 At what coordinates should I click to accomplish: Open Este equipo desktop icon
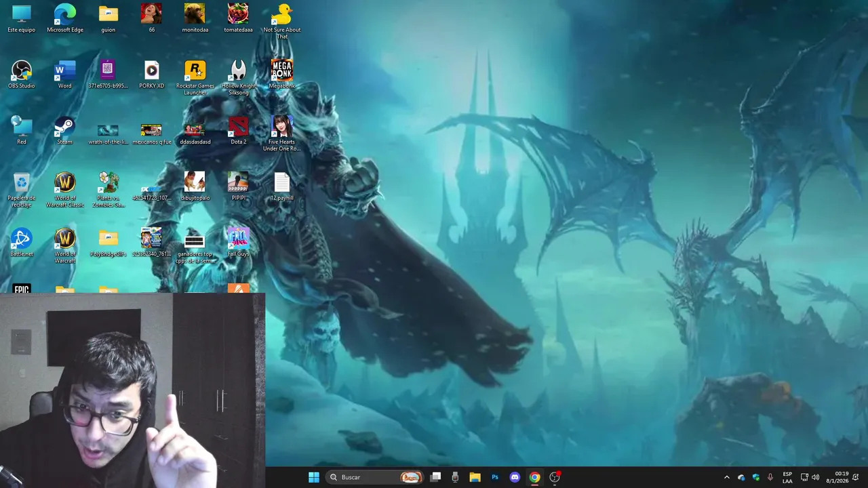(x=22, y=18)
